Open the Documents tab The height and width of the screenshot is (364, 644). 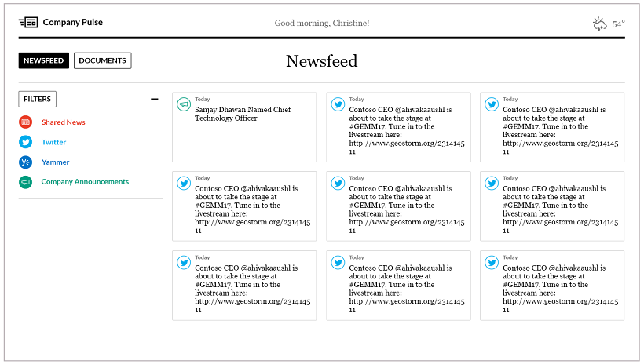pyautogui.click(x=102, y=60)
